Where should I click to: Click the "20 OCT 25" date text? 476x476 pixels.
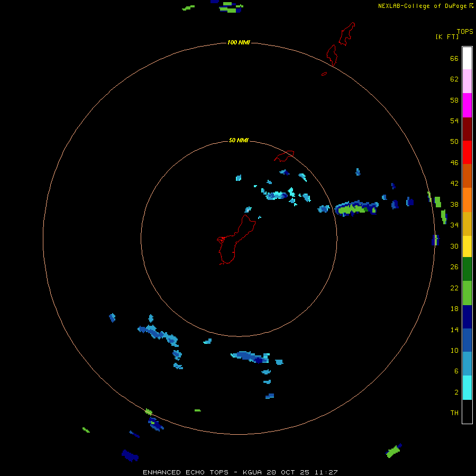click(x=288, y=472)
